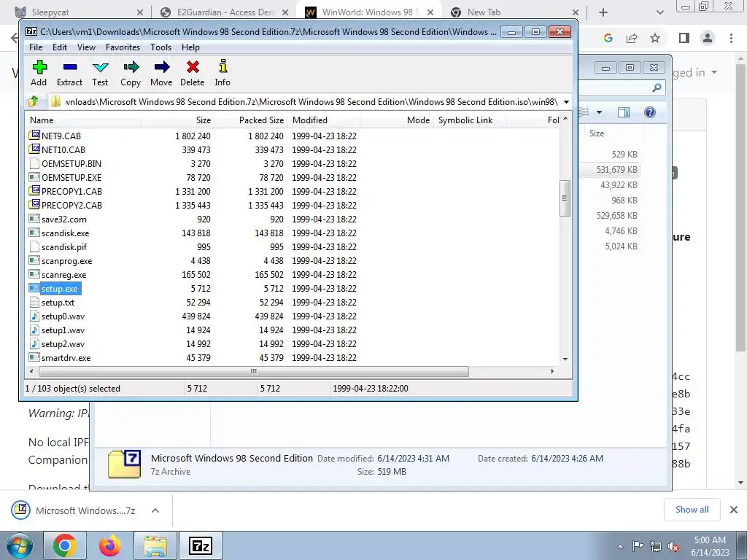Sort by the Modified column header

tap(325, 120)
